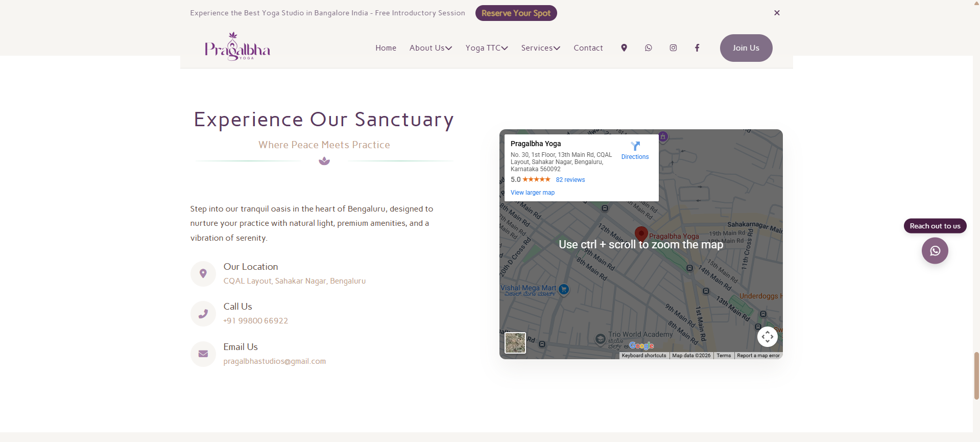This screenshot has height=442, width=980.
Task: Click the Our Location pin icon
Action: pos(203,274)
